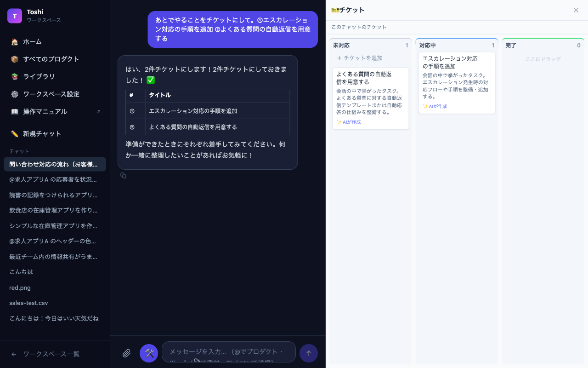Start a 新規チャット
Screen dimensions: 588x368
pyautogui.click(x=55, y=133)
